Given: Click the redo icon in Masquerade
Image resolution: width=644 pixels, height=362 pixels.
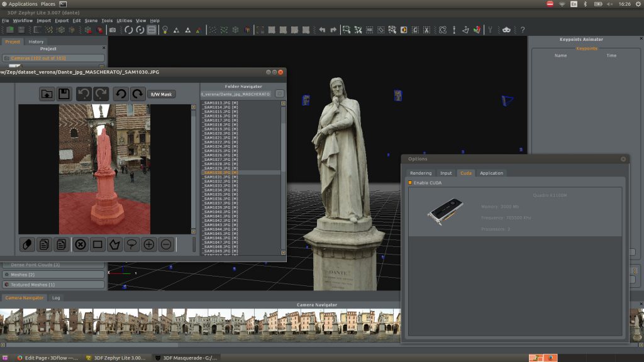Looking at the screenshot, I should 101,94.
